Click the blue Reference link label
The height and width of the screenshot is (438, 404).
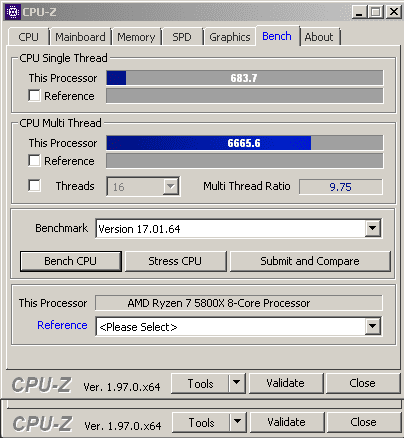point(62,325)
